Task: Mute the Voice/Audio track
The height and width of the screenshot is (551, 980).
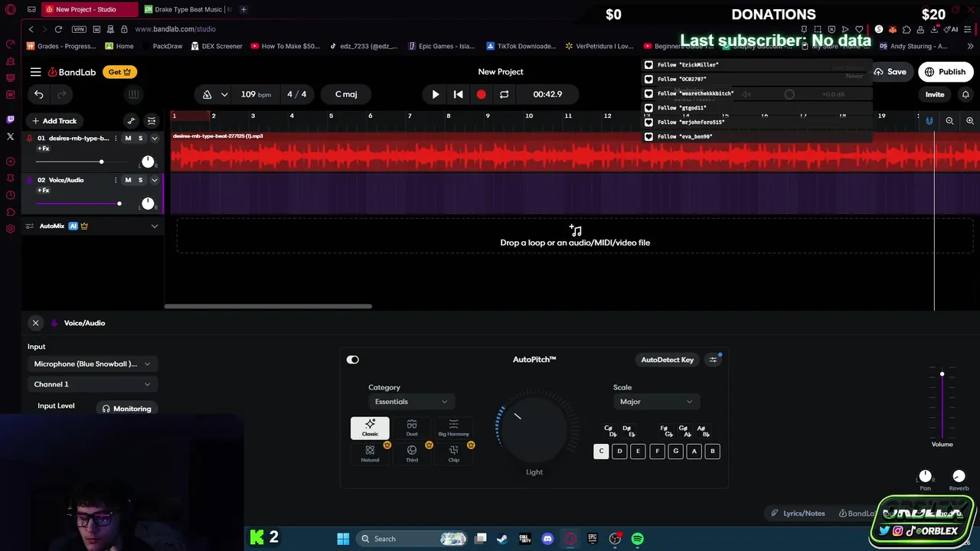Action: [128, 180]
